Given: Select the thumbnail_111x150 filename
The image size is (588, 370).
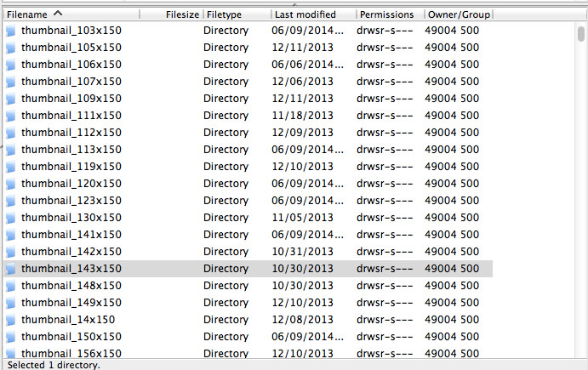Looking at the screenshot, I should (x=71, y=116).
